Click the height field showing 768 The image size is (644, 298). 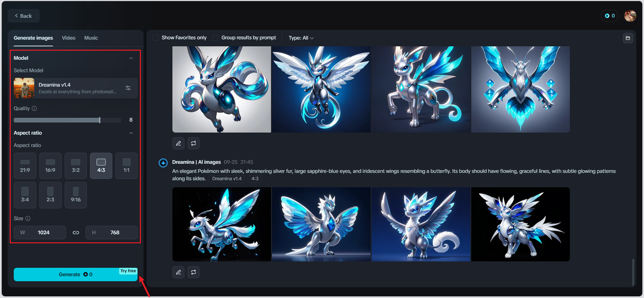(x=112, y=233)
